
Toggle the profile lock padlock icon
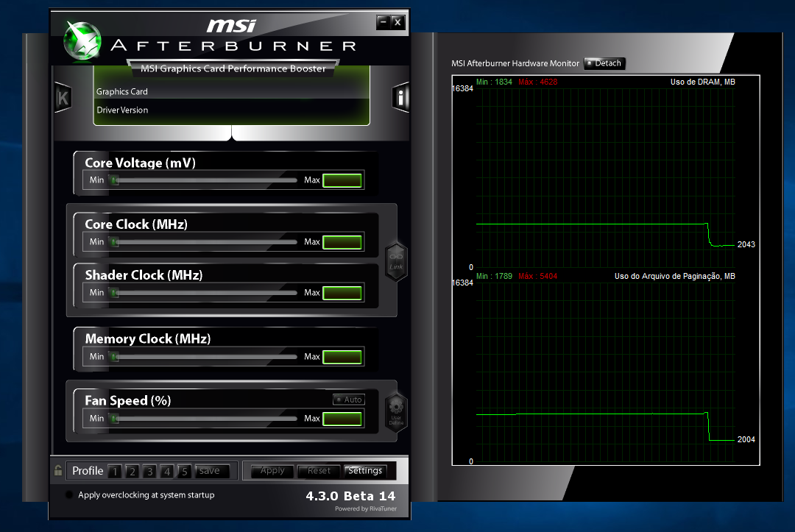[x=58, y=471]
